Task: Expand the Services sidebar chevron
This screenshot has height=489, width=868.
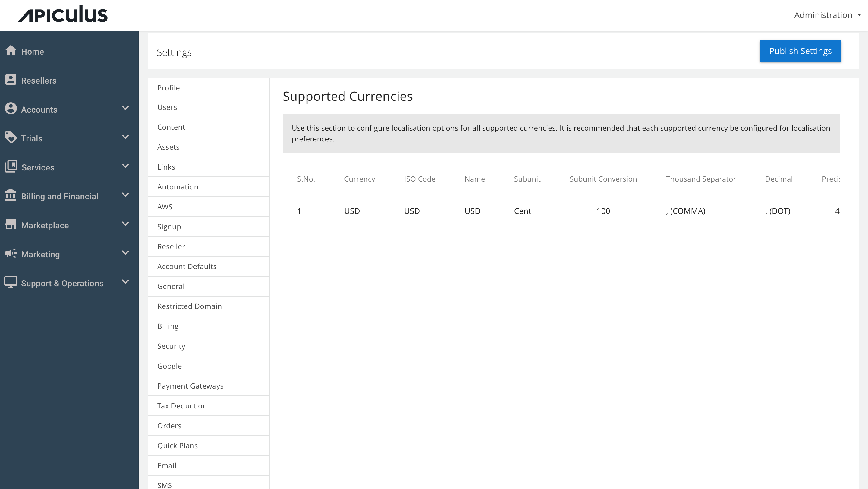Action: tap(125, 166)
